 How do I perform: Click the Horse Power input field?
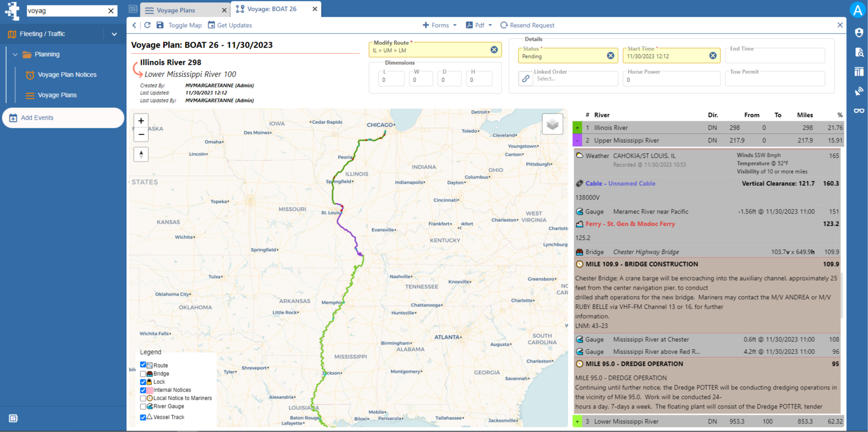pyautogui.click(x=671, y=78)
